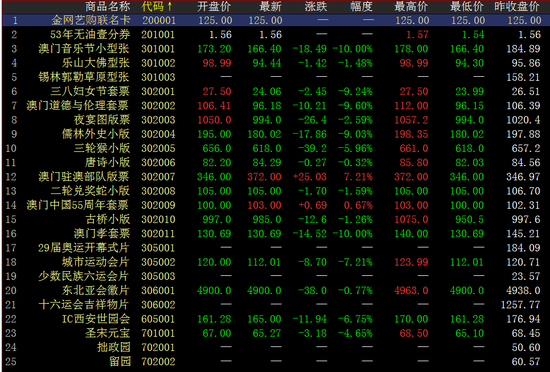Image resolution: width=550 pixels, height=372 pixels.
Task: Select 城市运动会片
Action: [x=96, y=262]
